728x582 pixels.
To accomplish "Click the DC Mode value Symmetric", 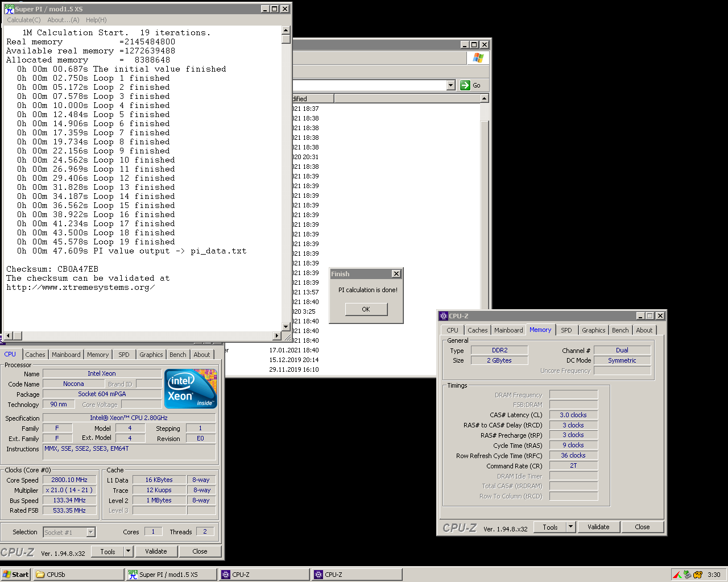I will pos(622,360).
